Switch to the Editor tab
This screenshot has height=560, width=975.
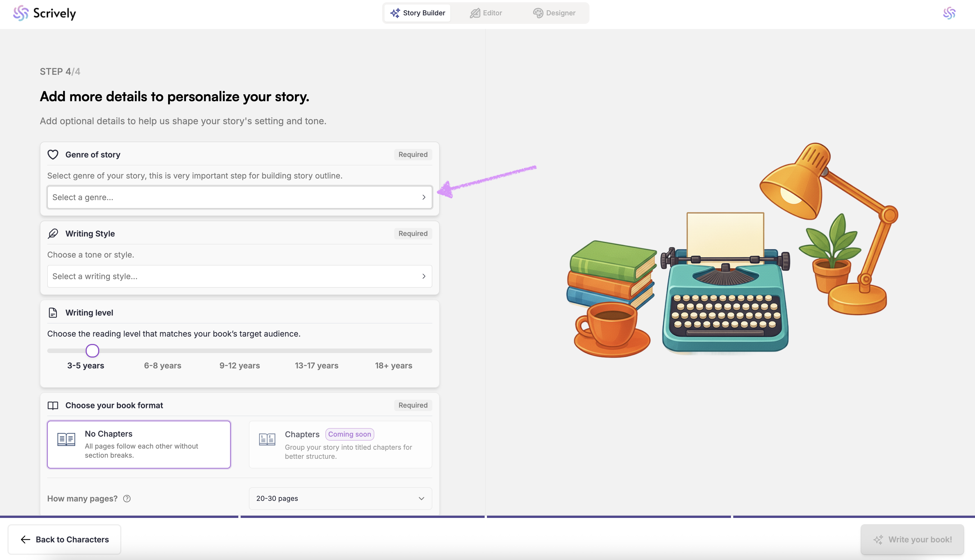tap(486, 13)
